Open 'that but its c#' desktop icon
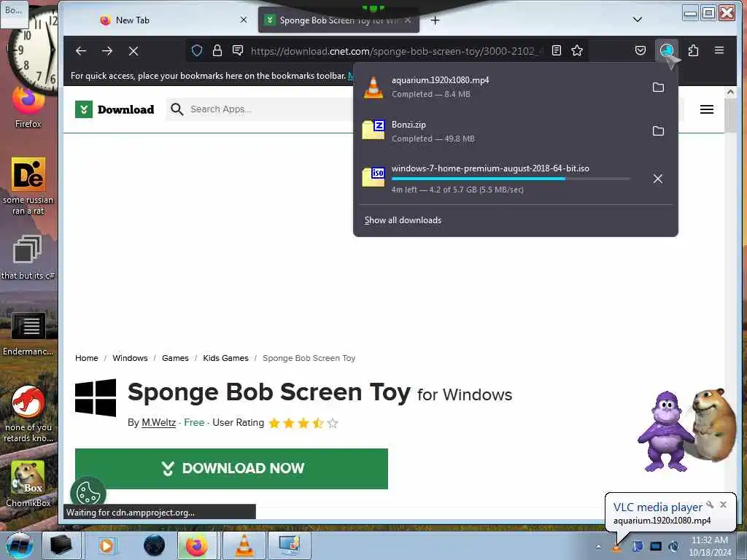Image resolution: width=747 pixels, height=560 pixels. (x=28, y=257)
